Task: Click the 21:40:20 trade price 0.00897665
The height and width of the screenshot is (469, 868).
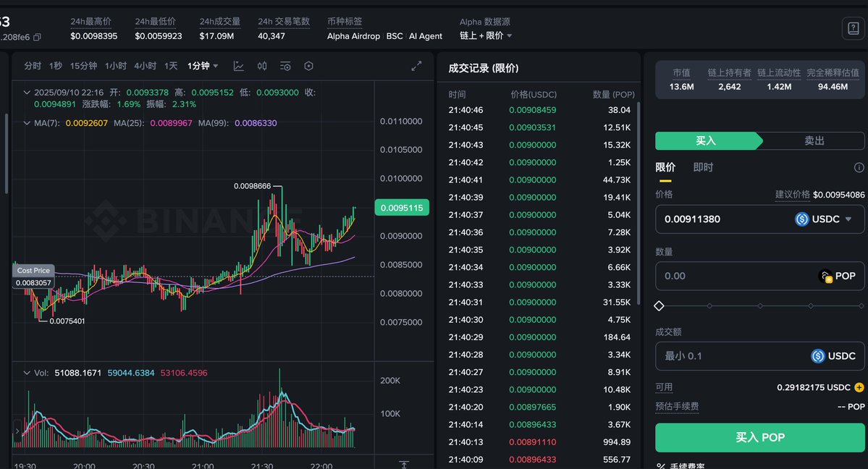Action: [x=533, y=407]
